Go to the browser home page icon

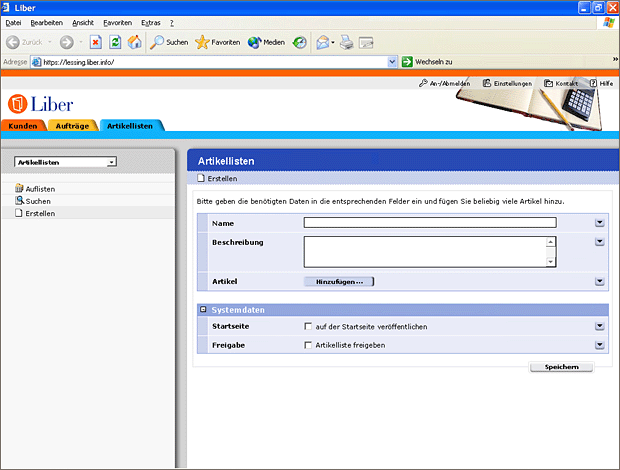click(x=134, y=42)
